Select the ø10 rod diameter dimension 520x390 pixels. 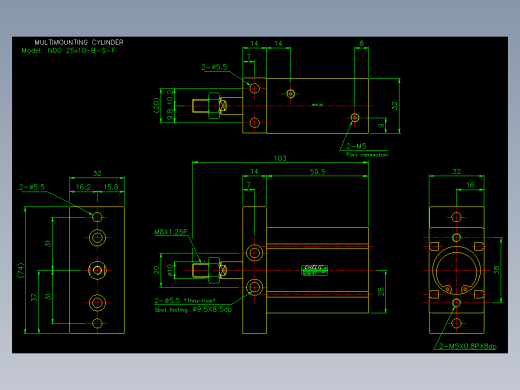click(170, 270)
